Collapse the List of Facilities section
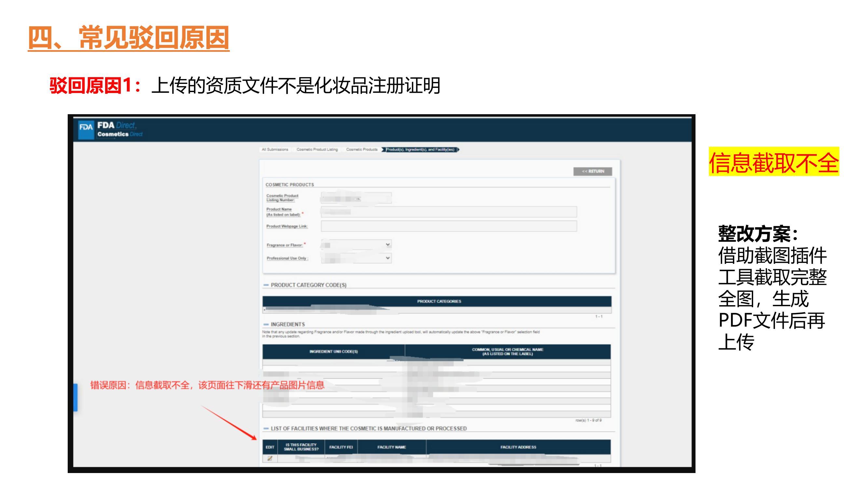The height and width of the screenshot is (488, 868). (x=266, y=428)
